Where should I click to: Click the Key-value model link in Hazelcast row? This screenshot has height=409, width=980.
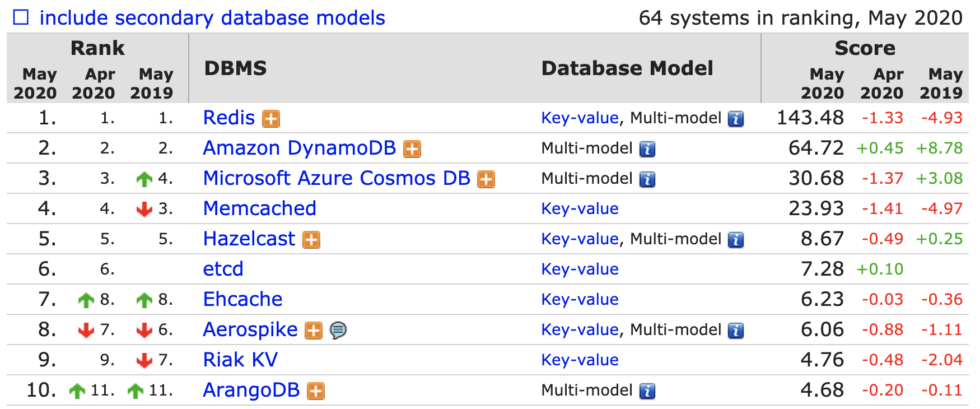(580, 239)
